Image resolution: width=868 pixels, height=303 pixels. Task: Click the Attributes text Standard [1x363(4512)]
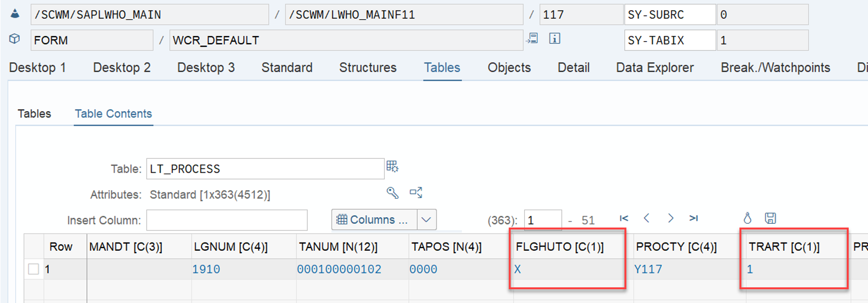pos(210,195)
